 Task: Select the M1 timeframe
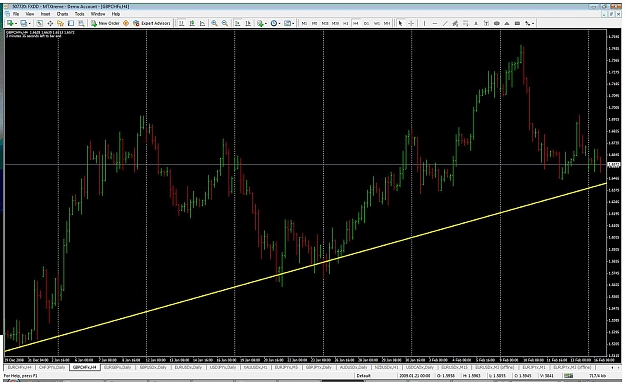coord(305,23)
